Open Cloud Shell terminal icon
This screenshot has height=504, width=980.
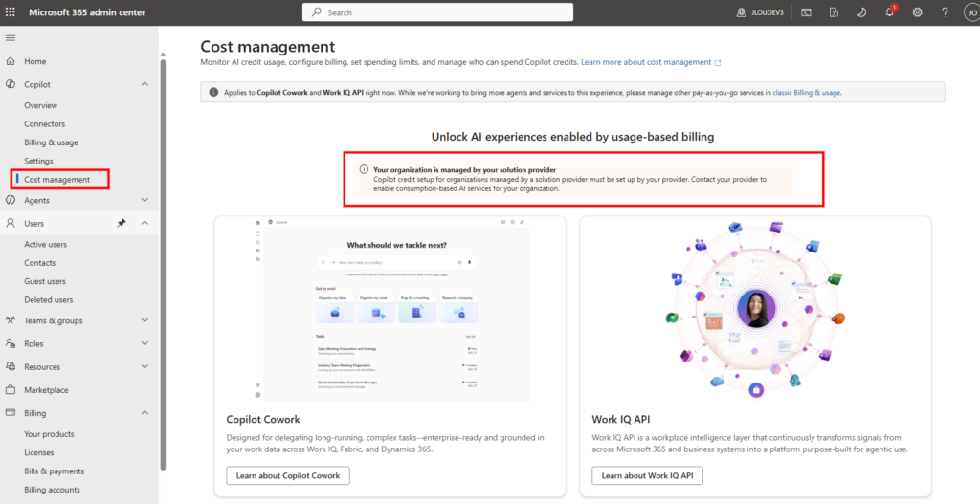point(806,12)
